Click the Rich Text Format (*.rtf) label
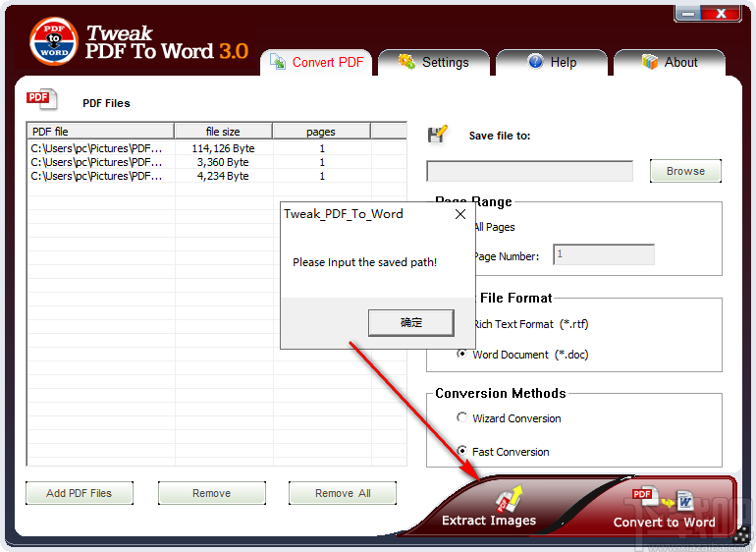Screen dimensions: 756x552 pyautogui.click(x=531, y=324)
